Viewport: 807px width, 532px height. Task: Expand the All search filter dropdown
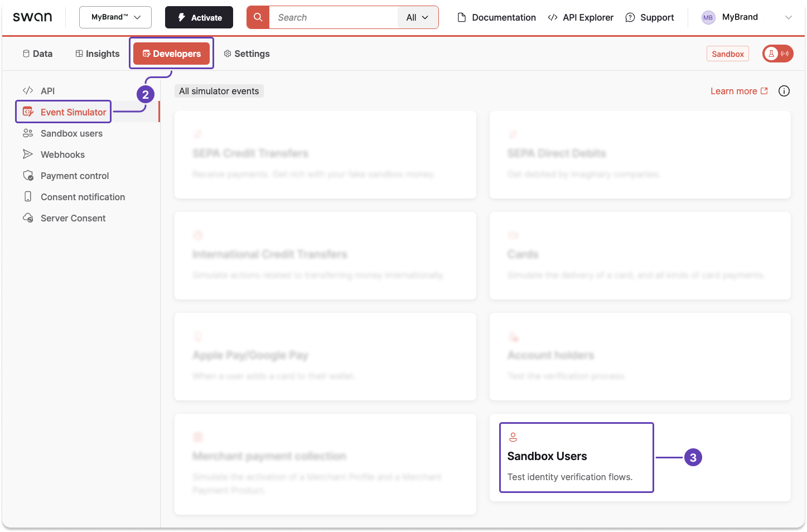[x=418, y=17]
